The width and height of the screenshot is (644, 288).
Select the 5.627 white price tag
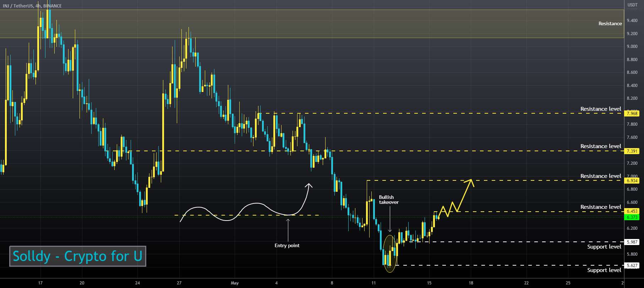(632, 265)
